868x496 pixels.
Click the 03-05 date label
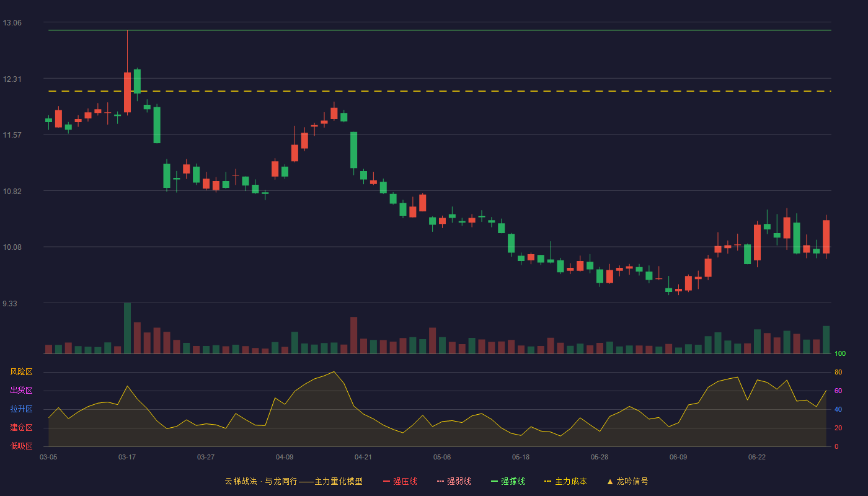[x=48, y=457]
